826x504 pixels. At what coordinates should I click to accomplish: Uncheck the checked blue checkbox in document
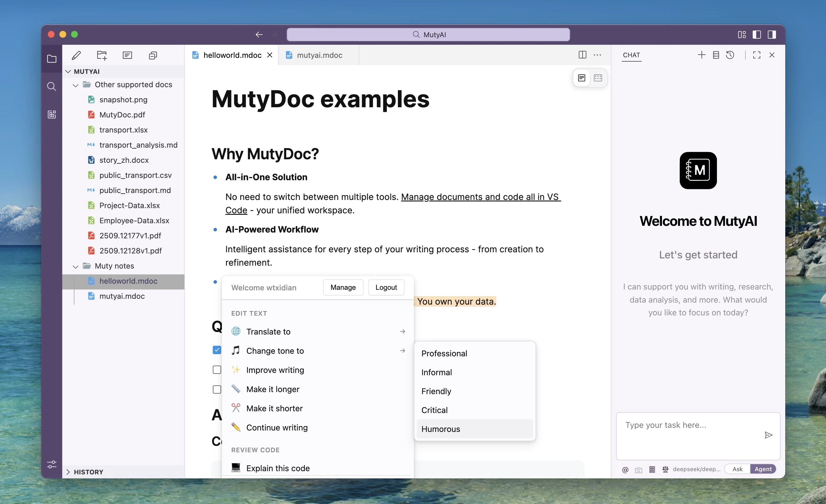pos(217,350)
